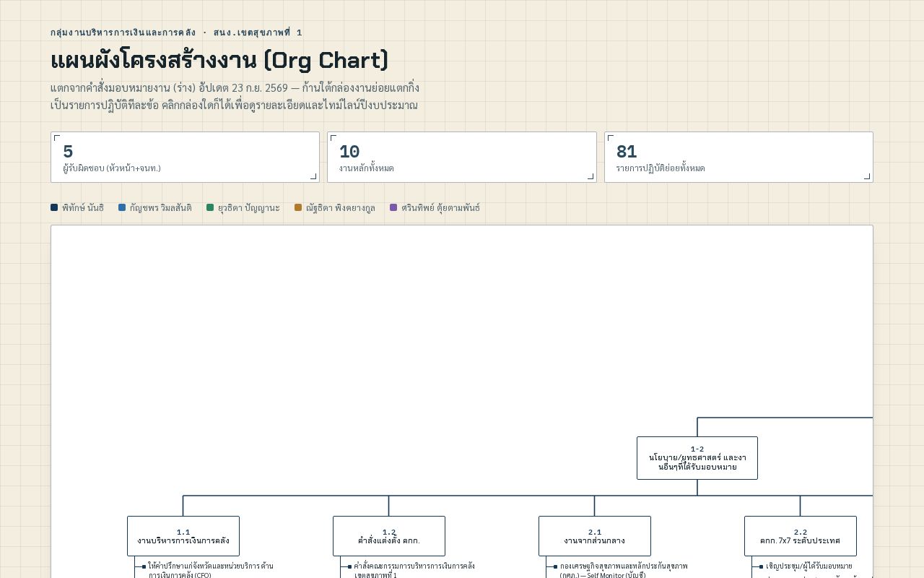Click the description line with อัปเดต 23 ก.ย. 2569
924x578 pixels.
(235, 87)
